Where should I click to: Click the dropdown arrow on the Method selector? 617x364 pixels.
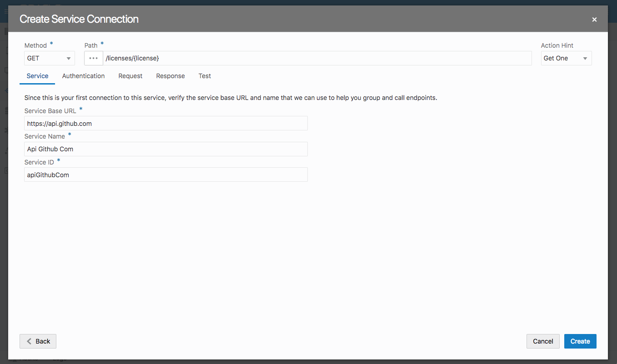pos(68,58)
